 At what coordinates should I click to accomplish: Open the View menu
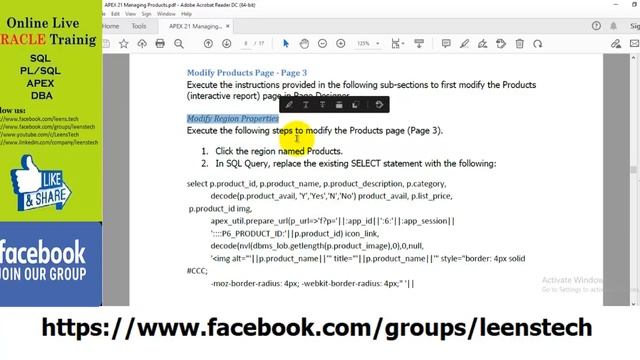point(131,14)
